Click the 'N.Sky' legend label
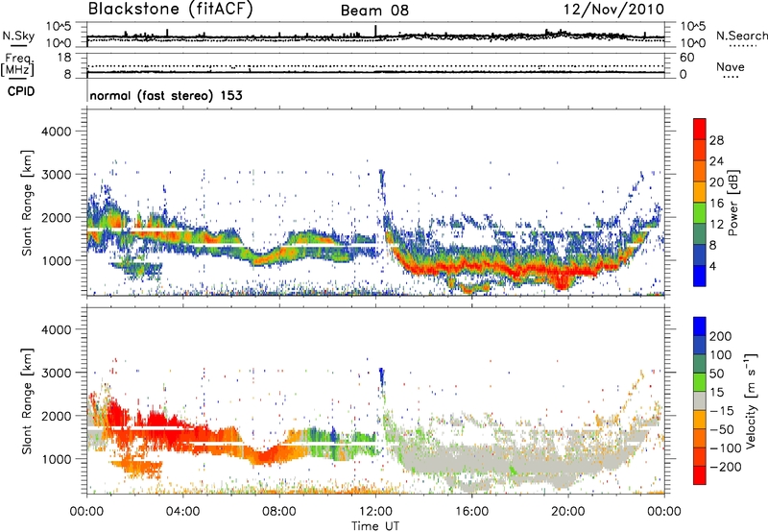Viewport: 768px width, 532px height. (x=18, y=36)
